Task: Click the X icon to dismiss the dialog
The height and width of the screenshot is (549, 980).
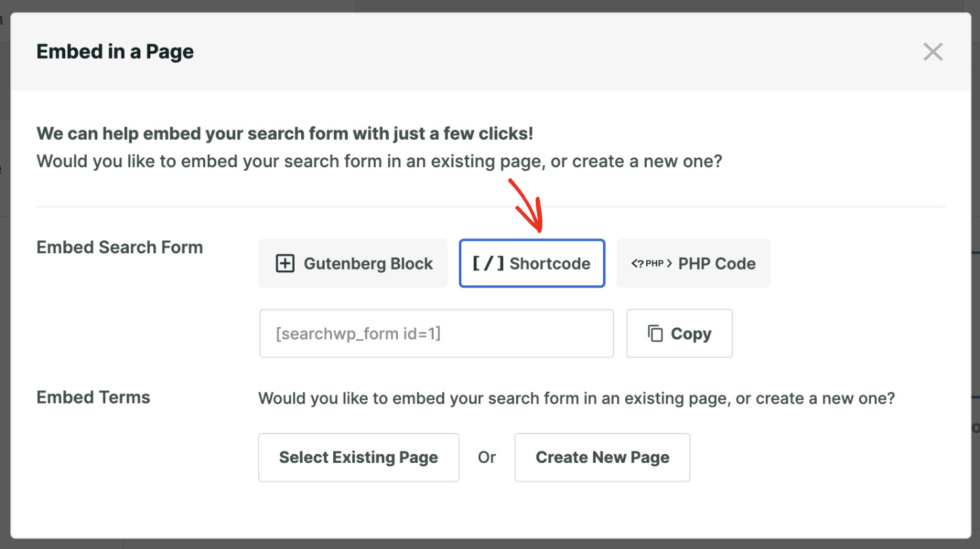Action: pyautogui.click(x=933, y=52)
